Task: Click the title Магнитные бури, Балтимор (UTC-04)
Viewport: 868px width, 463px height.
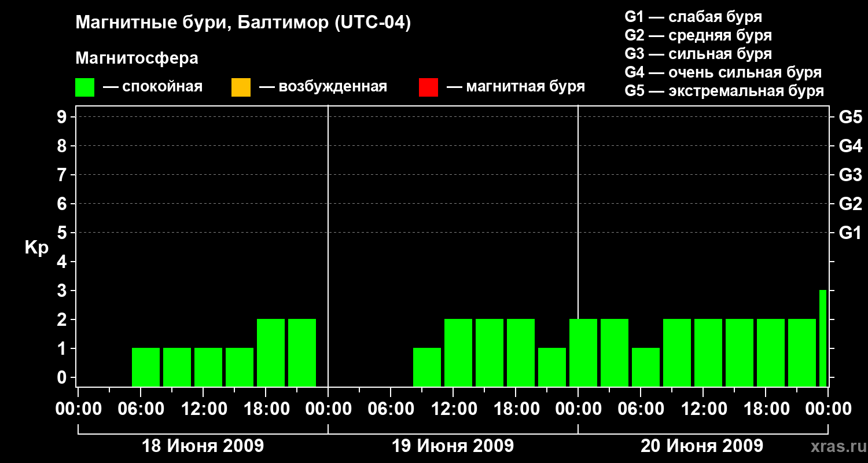Action: click(243, 23)
